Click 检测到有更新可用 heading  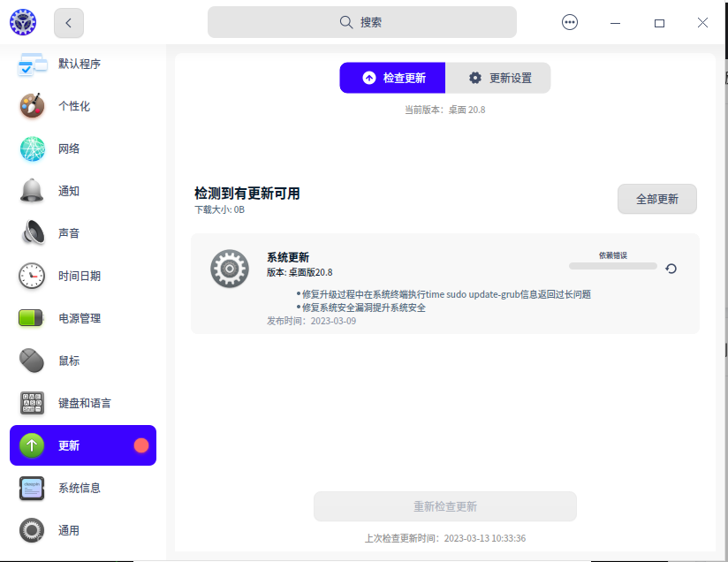tap(247, 194)
